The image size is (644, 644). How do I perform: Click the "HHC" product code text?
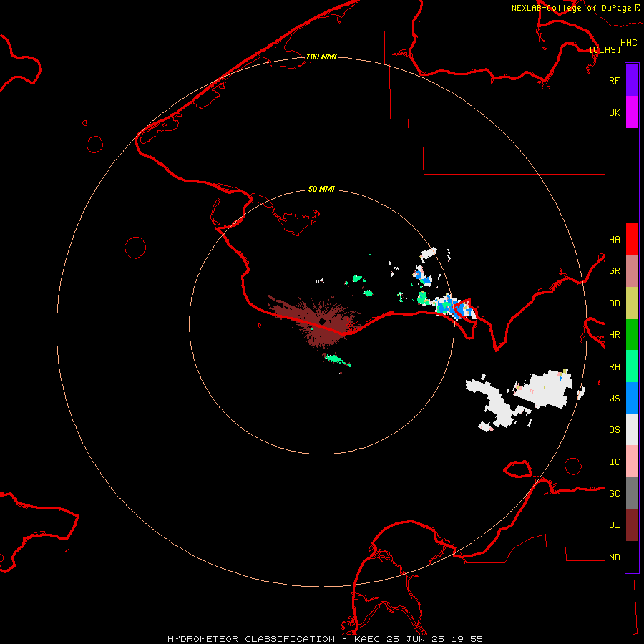[x=628, y=43]
